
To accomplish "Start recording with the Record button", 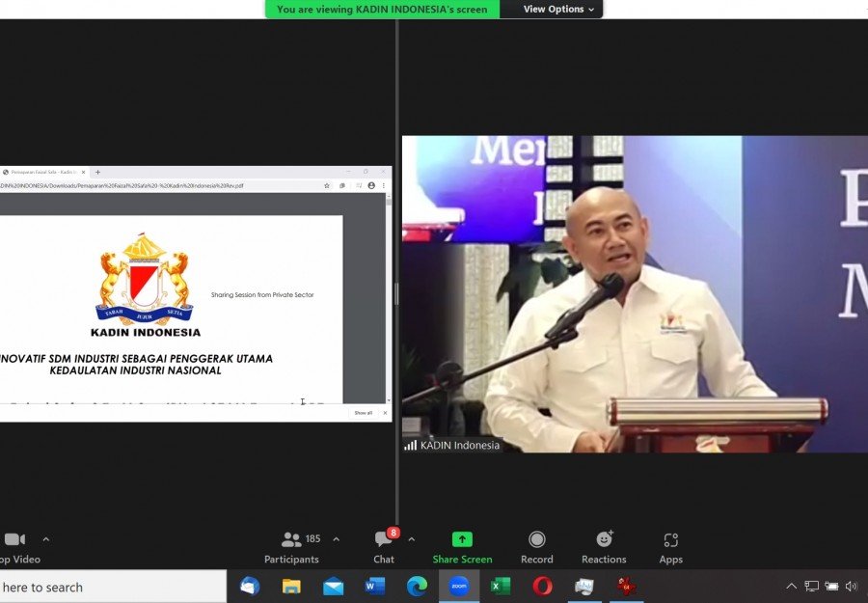I will click(536, 547).
